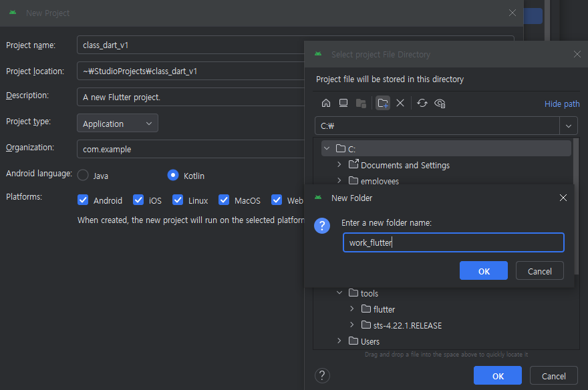Screen dimensions: 588x390
Task: Click the New Folder toolbar icon
Action: click(382, 103)
